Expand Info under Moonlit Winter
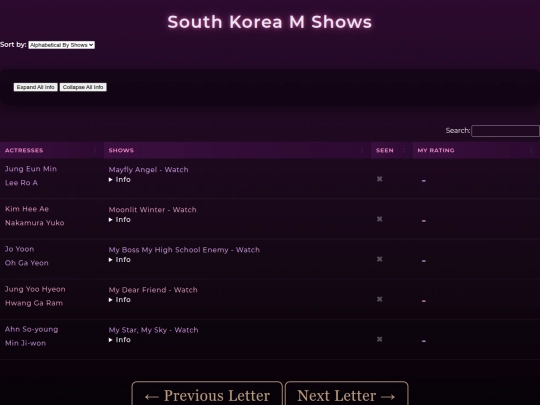 coord(120,219)
